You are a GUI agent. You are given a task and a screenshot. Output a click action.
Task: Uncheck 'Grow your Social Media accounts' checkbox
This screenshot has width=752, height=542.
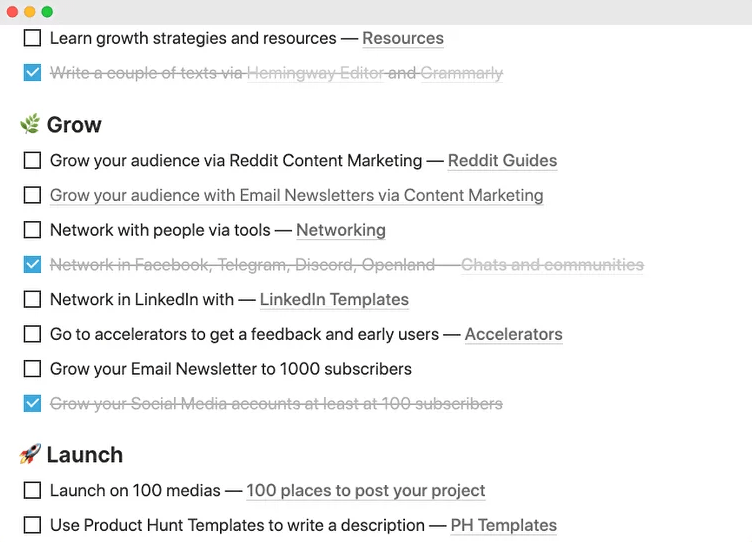(x=32, y=404)
